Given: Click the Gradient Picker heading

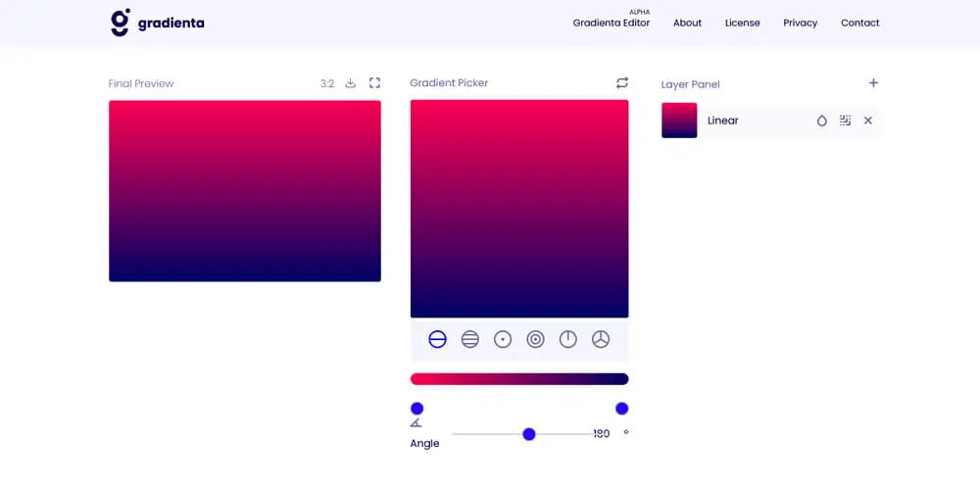Looking at the screenshot, I should pyautogui.click(x=450, y=83).
